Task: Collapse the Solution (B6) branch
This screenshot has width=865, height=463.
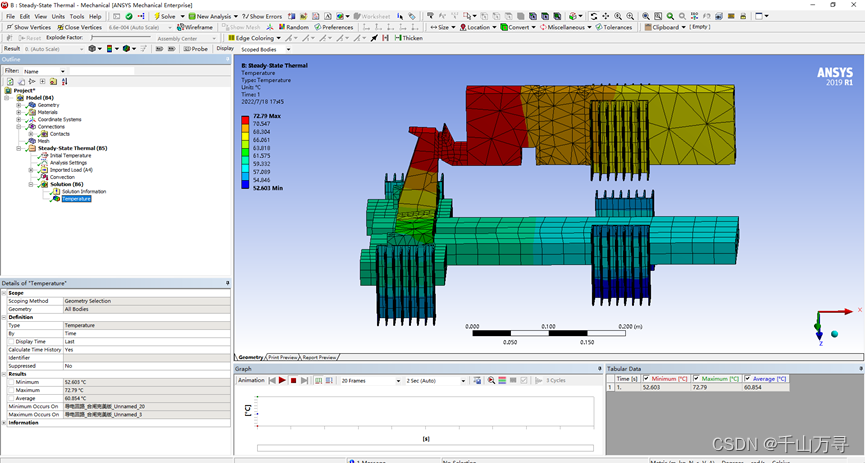Action: [x=31, y=184]
